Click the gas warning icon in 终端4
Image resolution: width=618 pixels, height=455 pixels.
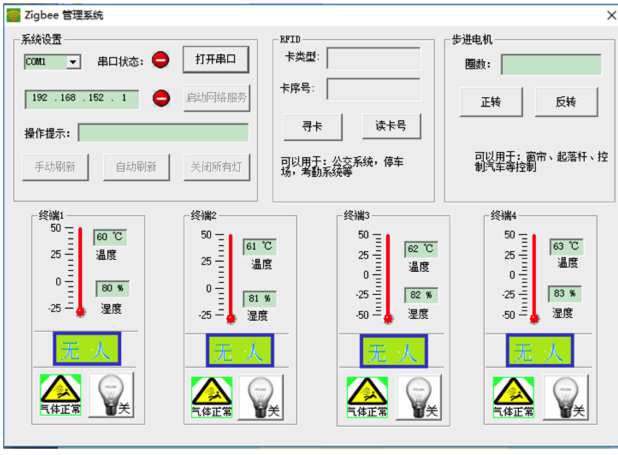pyautogui.click(x=513, y=396)
